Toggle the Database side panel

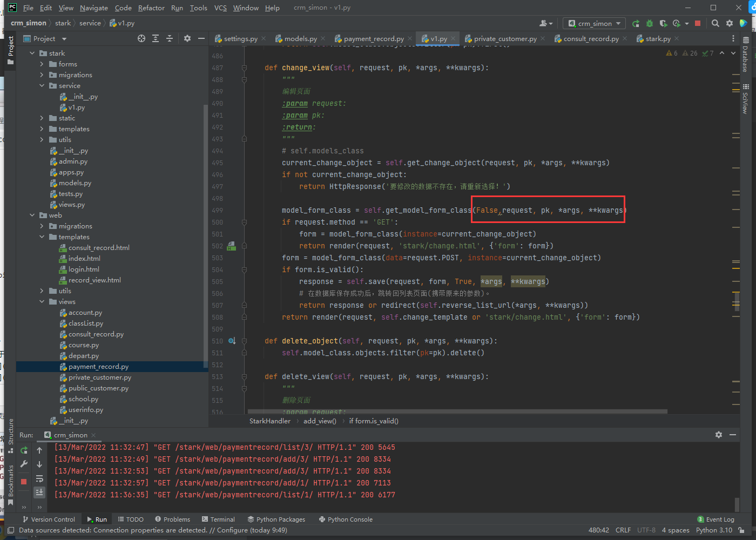pyautogui.click(x=745, y=55)
